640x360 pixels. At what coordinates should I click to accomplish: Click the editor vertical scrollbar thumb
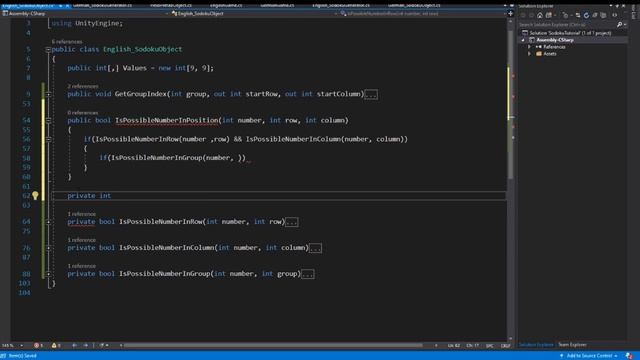click(x=510, y=105)
